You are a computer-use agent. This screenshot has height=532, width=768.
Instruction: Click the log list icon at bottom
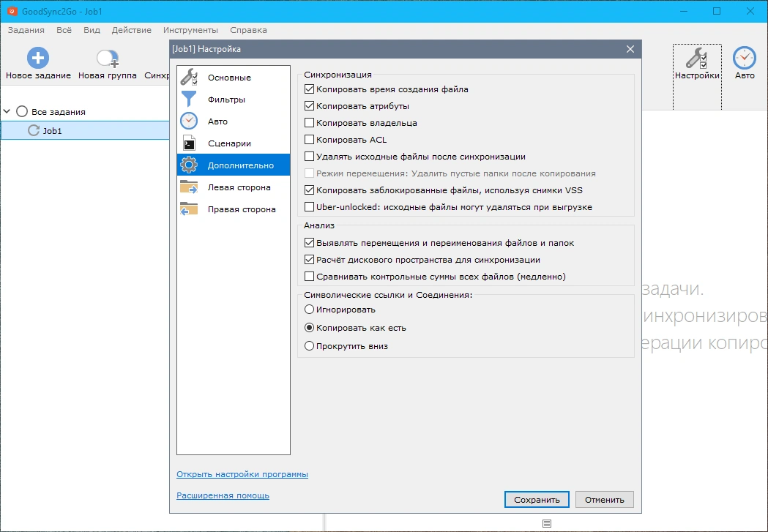[x=547, y=524]
